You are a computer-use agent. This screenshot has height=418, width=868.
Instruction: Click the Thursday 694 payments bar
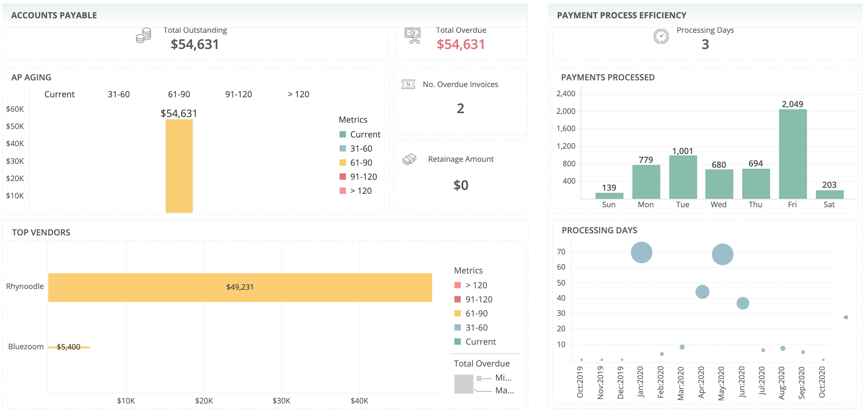coord(756,184)
